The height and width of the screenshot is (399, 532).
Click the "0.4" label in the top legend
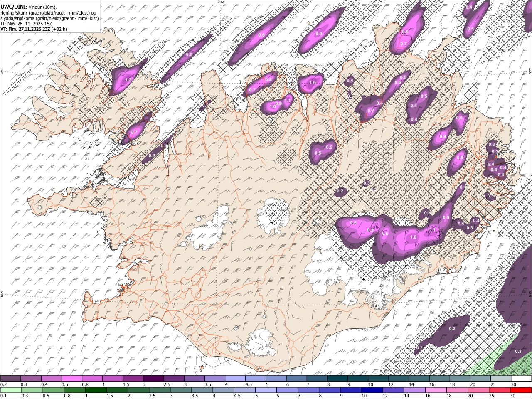43,384
